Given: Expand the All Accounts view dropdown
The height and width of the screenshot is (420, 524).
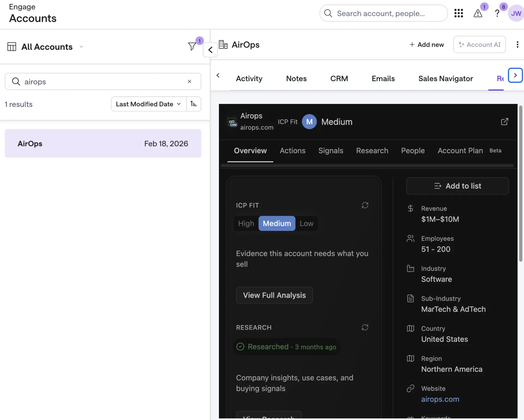Looking at the screenshot, I should [81, 47].
